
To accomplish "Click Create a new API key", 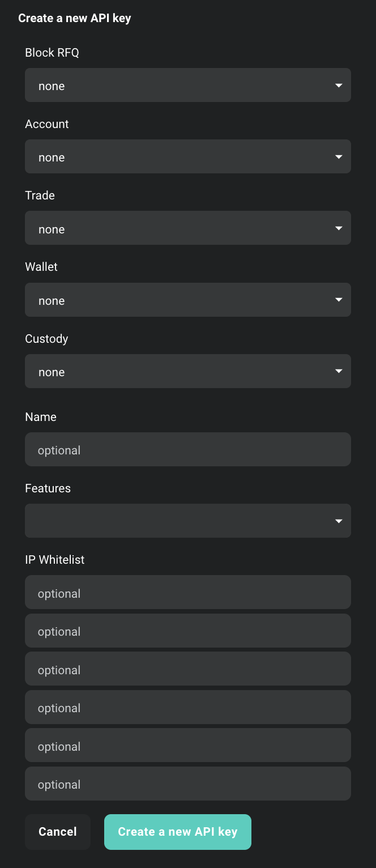I will tap(177, 832).
